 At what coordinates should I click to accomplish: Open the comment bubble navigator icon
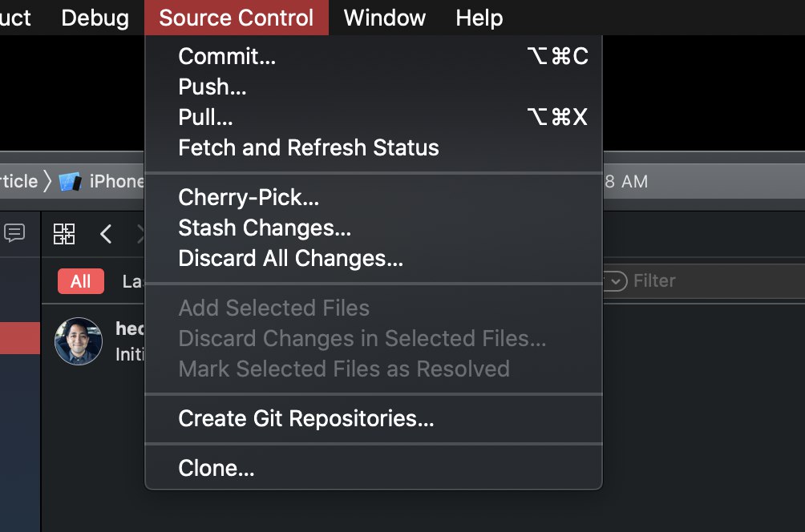pyautogui.click(x=14, y=233)
